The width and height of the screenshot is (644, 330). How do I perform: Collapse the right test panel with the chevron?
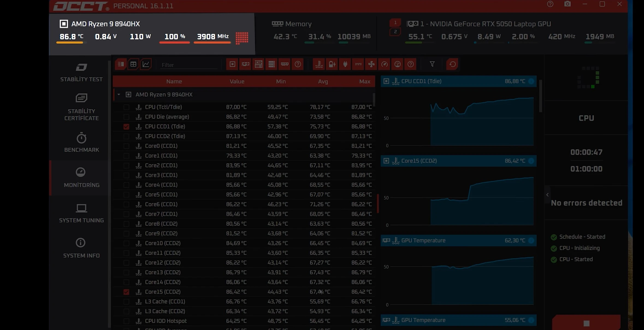pos(547,195)
